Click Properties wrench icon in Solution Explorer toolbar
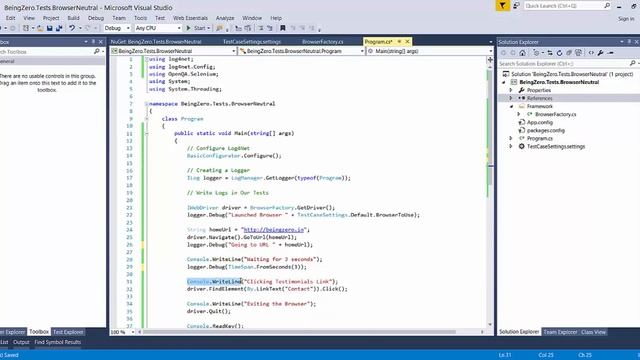Screen dimensions: 640x360 601,53
